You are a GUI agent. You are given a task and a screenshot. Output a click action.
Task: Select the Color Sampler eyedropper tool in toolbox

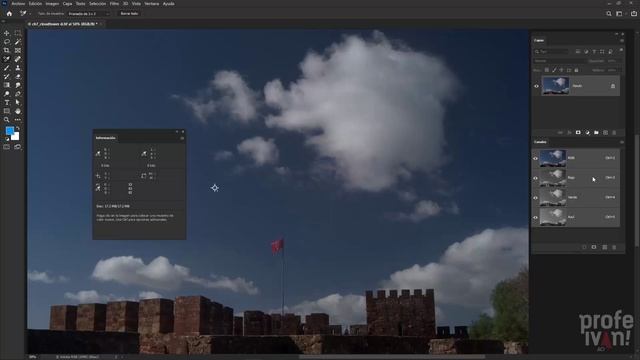click(7, 59)
